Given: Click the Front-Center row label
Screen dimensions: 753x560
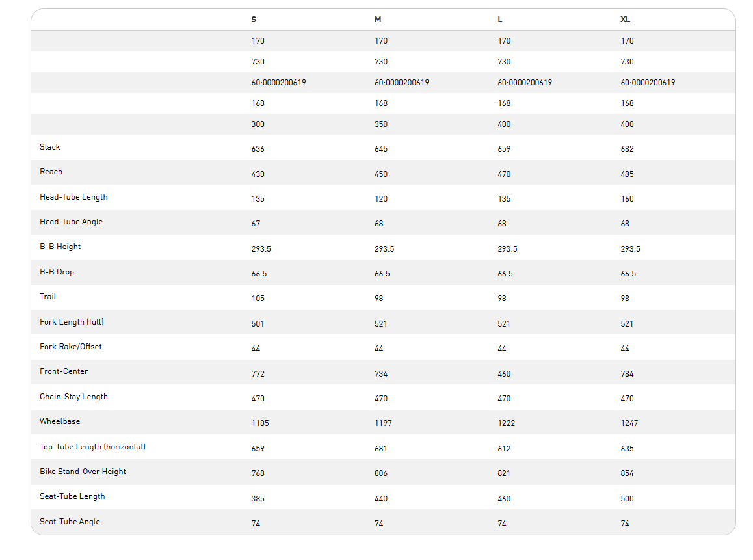Looking at the screenshot, I should point(64,371).
